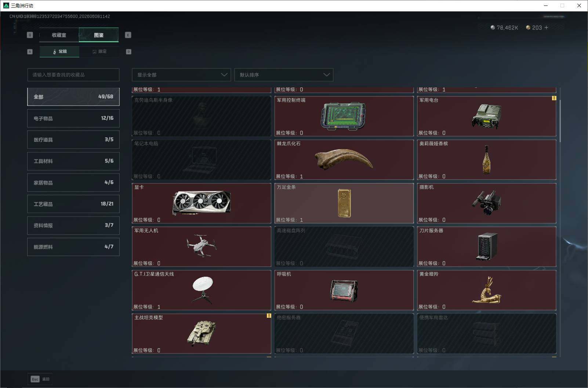Click the 78,462K currency icon
Image resolution: width=588 pixels, height=388 pixels.
click(493, 28)
